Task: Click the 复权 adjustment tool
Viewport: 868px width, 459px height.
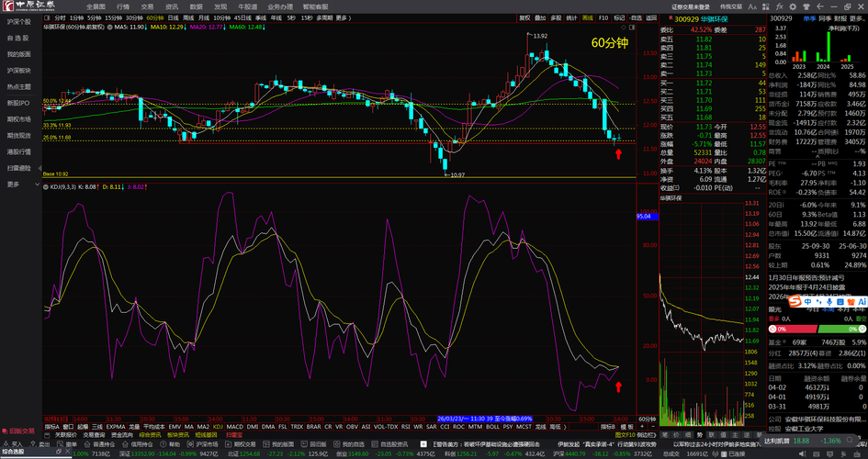Action: pos(524,17)
